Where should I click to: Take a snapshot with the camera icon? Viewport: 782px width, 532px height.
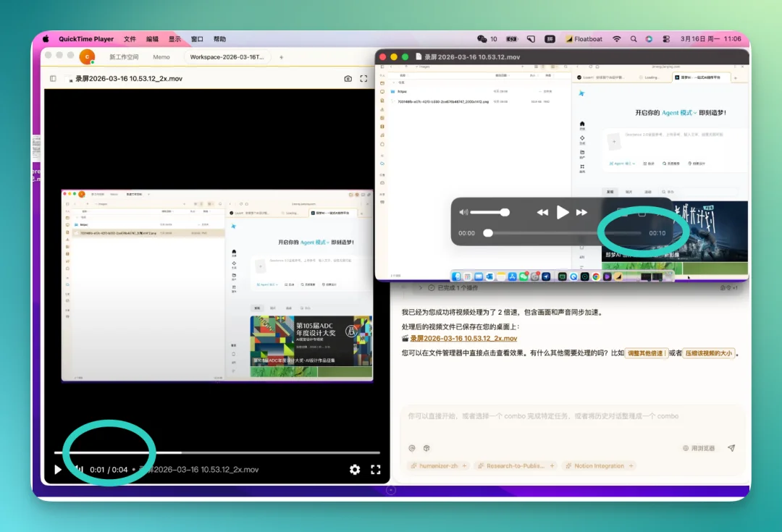[348, 78]
